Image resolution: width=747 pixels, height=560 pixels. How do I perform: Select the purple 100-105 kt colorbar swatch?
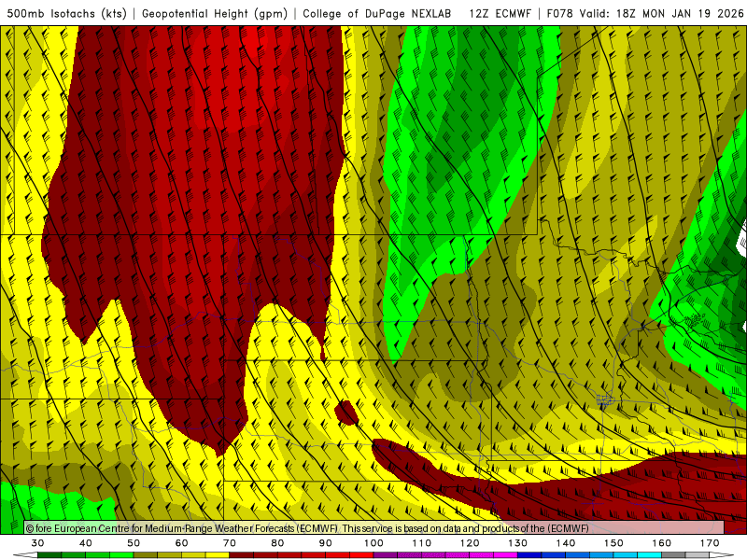(386, 555)
